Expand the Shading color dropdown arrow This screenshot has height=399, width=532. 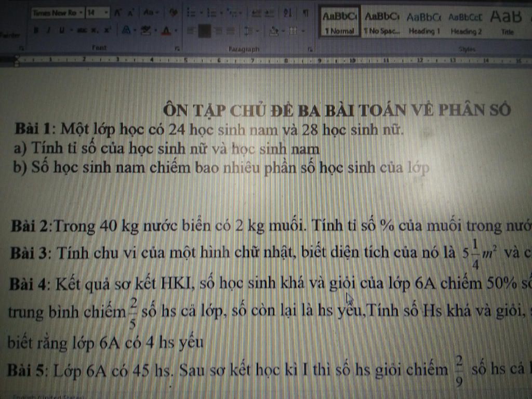pos(283,31)
